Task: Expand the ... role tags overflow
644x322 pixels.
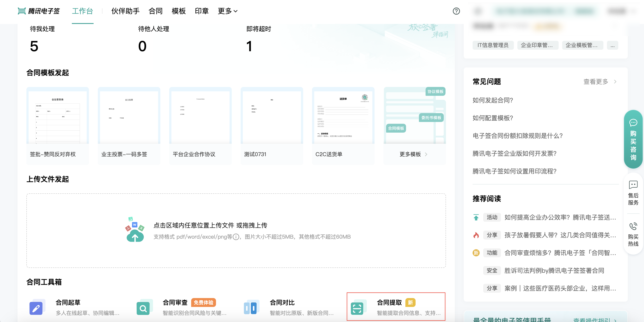Action: (x=612, y=45)
